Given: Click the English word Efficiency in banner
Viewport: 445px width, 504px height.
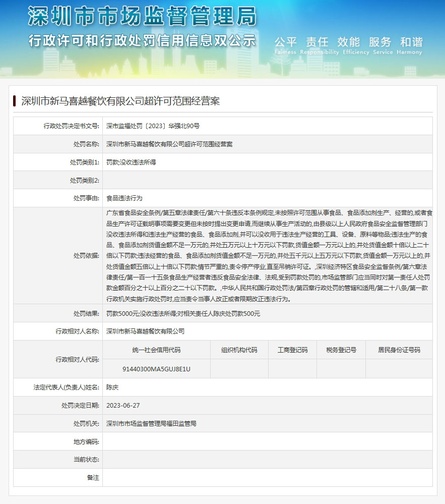Looking at the screenshot, I should click(x=356, y=52).
